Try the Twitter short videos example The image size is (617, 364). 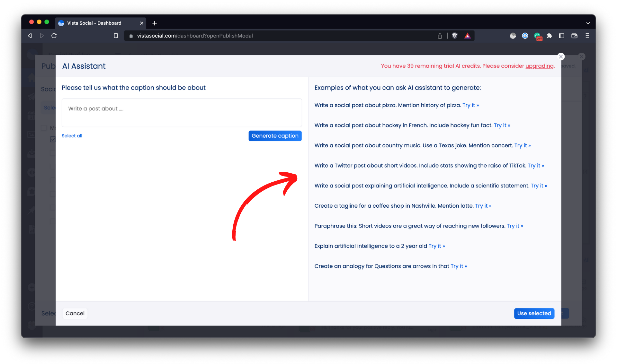click(x=536, y=166)
